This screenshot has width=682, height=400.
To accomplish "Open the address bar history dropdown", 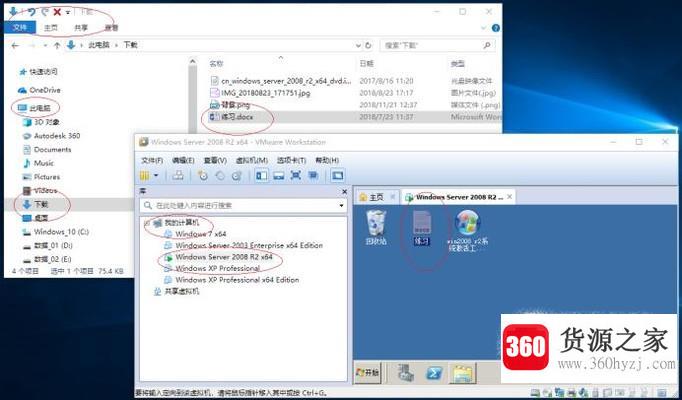I will click(x=358, y=45).
